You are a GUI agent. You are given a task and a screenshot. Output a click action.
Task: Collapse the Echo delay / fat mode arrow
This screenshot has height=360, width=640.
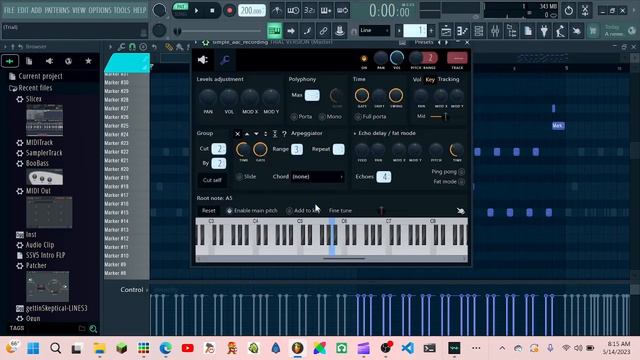[x=355, y=133]
